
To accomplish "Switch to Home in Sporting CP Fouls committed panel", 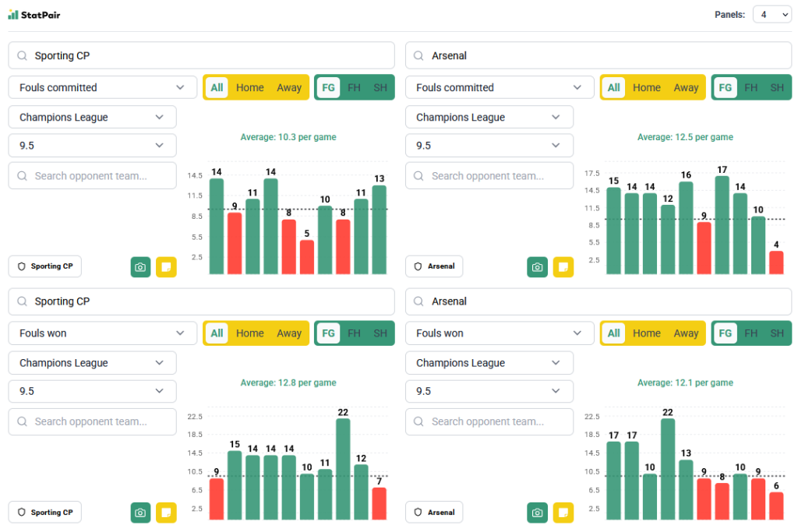I will [x=249, y=87].
